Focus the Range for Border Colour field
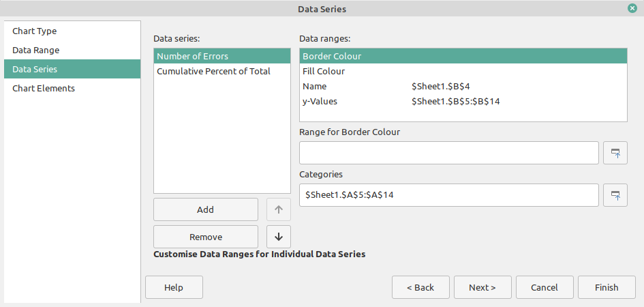This screenshot has height=307, width=644. (x=448, y=153)
